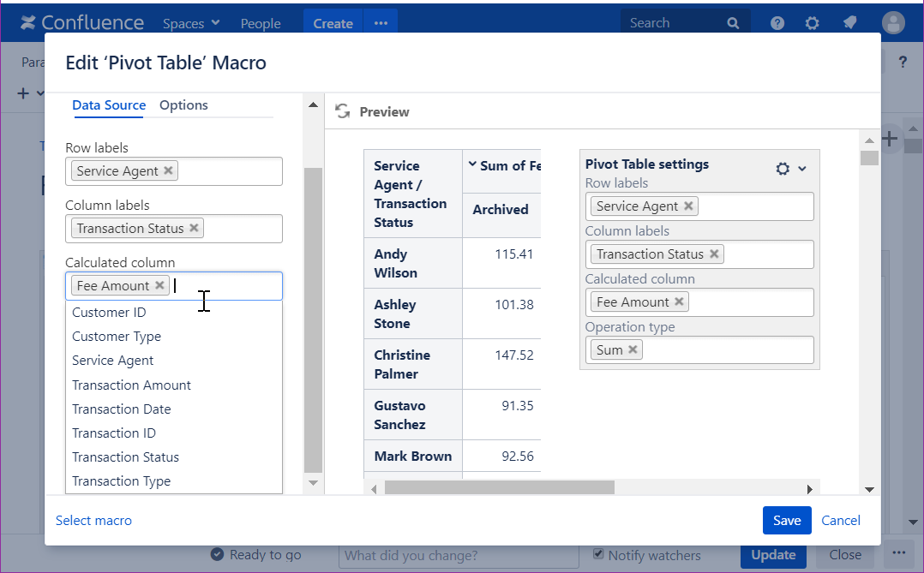The width and height of the screenshot is (924, 573).
Task: Click the Preview refresh icon
Action: (x=343, y=111)
